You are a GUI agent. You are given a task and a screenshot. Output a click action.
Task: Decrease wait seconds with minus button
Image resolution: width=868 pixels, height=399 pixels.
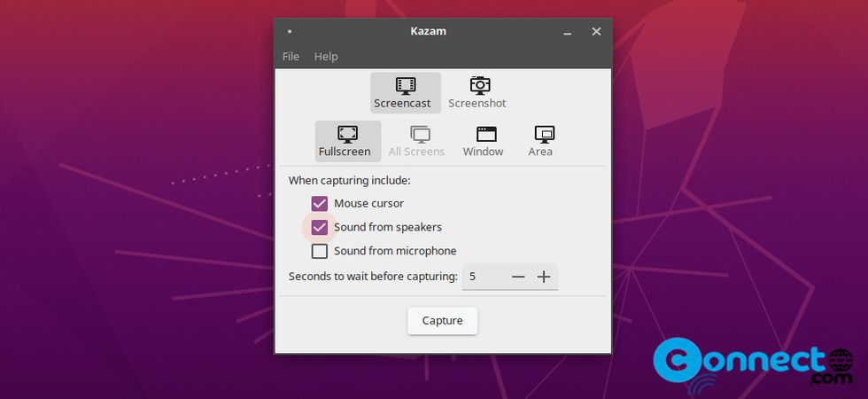(x=518, y=277)
